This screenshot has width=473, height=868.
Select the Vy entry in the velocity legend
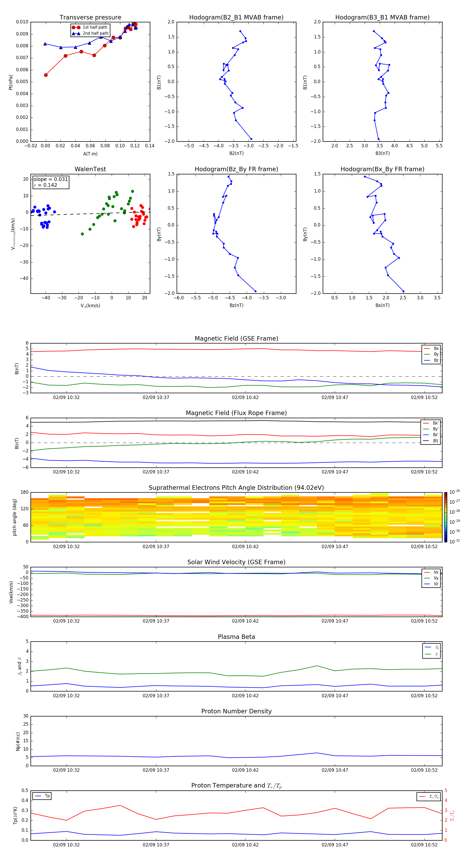pyautogui.click(x=431, y=578)
